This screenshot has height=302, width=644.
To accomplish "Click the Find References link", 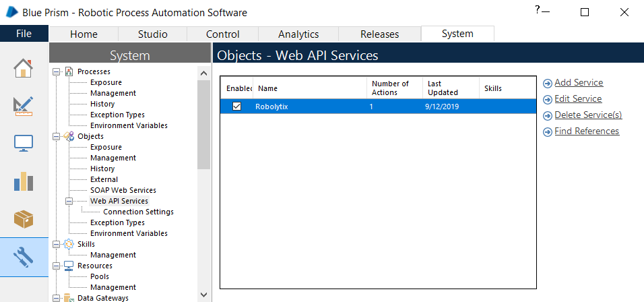I will point(587,131).
